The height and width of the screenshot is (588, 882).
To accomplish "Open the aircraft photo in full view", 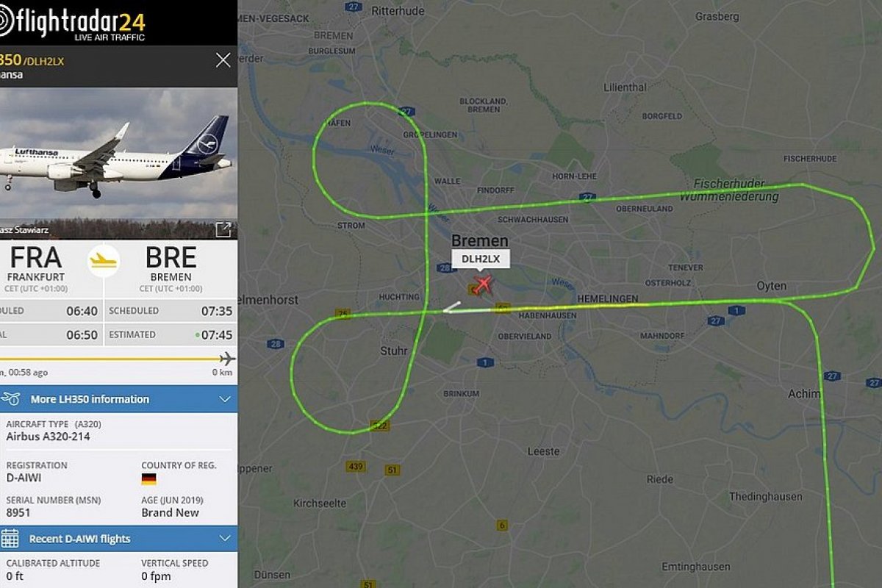I will [223, 230].
